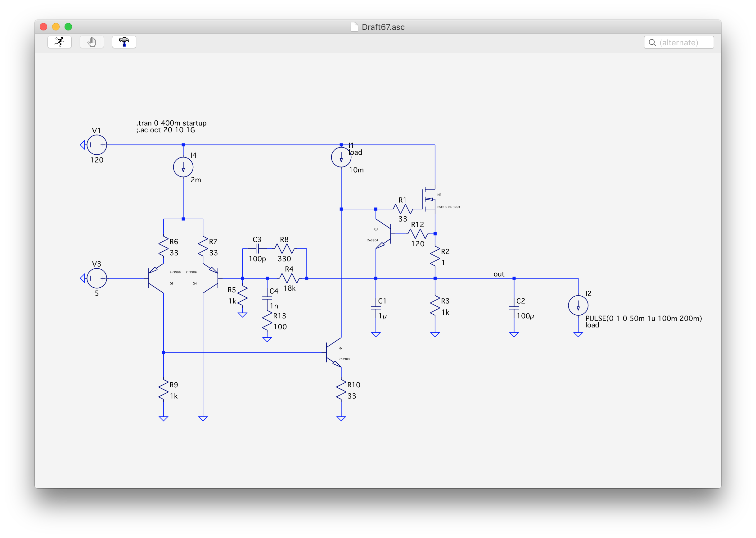756x538 pixels.
Task: Click the Run simulation running-man icon
Action: click(60, 42)
